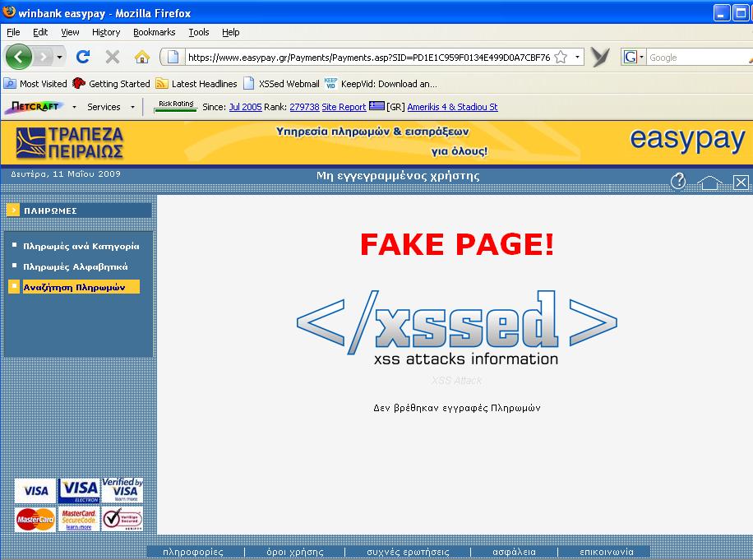Reload the current page

coord(83,58)
